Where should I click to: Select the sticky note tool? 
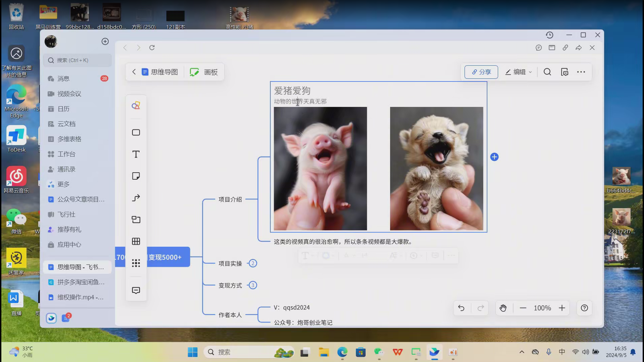click(x=136, y=176)
